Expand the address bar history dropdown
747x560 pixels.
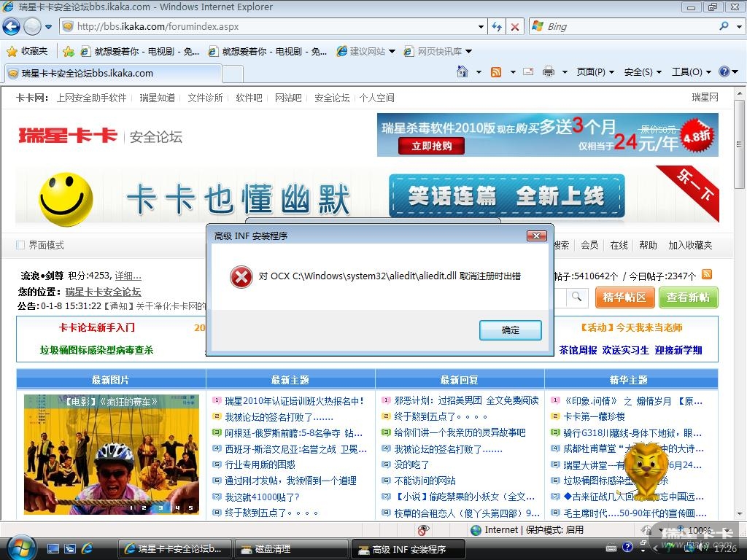(x=481, y=27)
